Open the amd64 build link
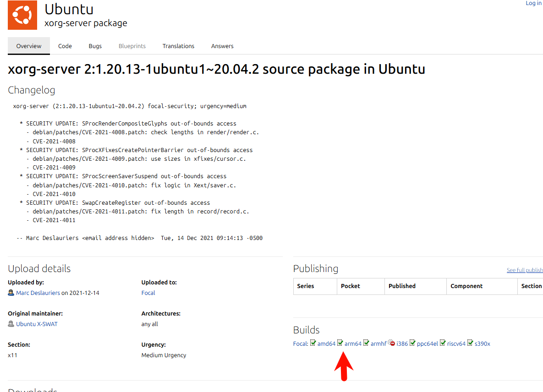The height and width of the screenshot is (392, 543). click(x=326, y=343)
